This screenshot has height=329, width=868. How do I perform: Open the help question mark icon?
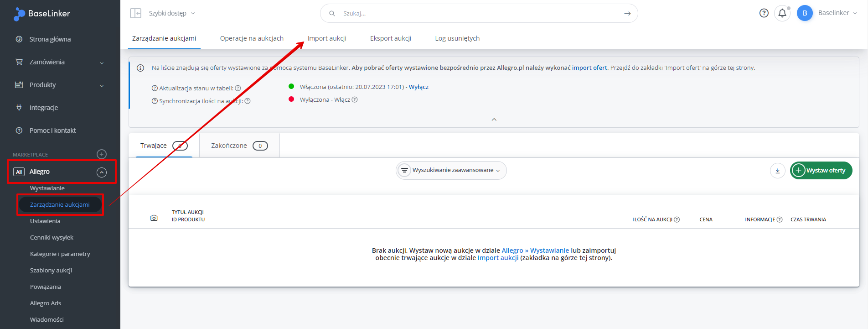[764, 13]
